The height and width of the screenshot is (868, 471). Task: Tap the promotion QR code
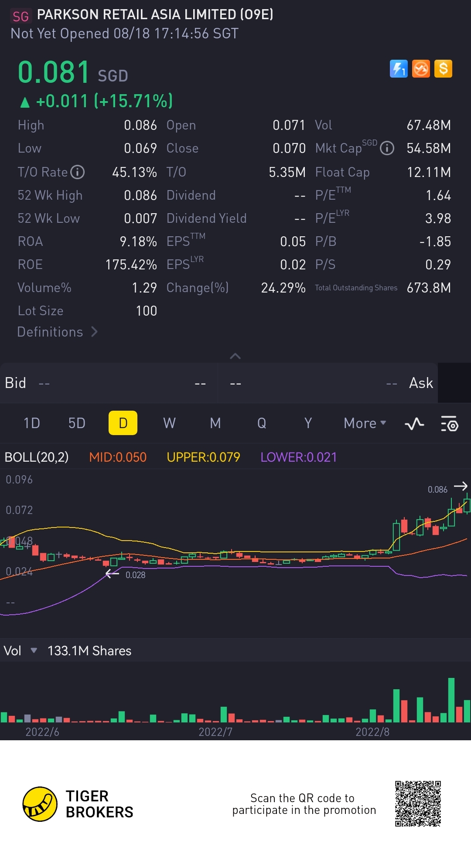pos(418,803)
